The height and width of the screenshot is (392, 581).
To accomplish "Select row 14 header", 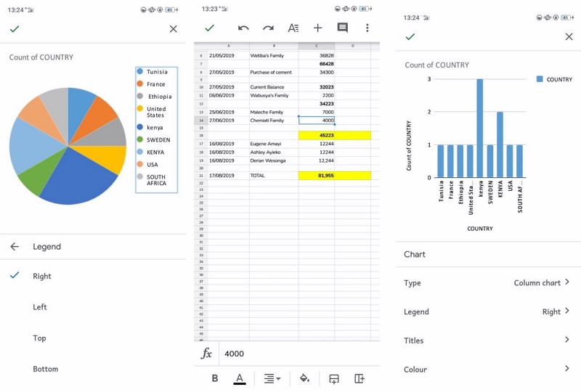I will coord(201,121).
